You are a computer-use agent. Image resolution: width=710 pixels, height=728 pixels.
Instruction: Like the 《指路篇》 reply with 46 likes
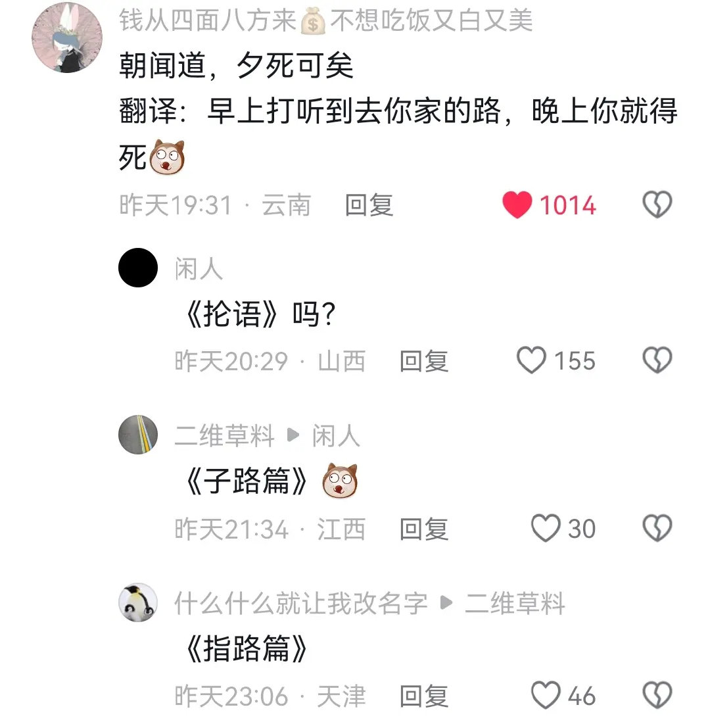pyautogui.click(x=546, y=695)
